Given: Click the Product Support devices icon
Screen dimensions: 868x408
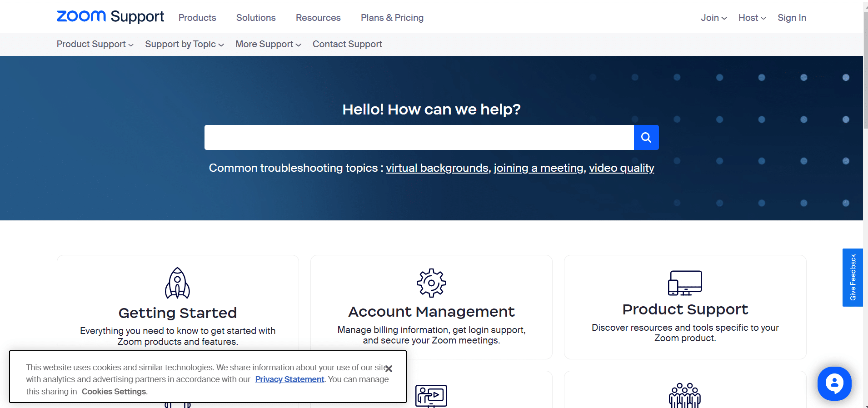Looking at the screenshot, I should 685,283.
